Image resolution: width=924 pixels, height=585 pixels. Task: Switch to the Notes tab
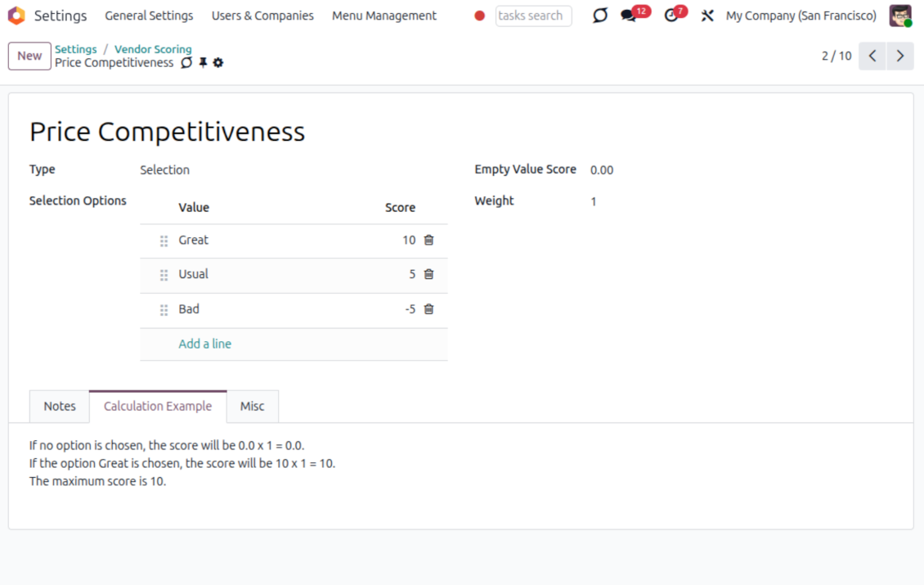(x=60, y=407)
